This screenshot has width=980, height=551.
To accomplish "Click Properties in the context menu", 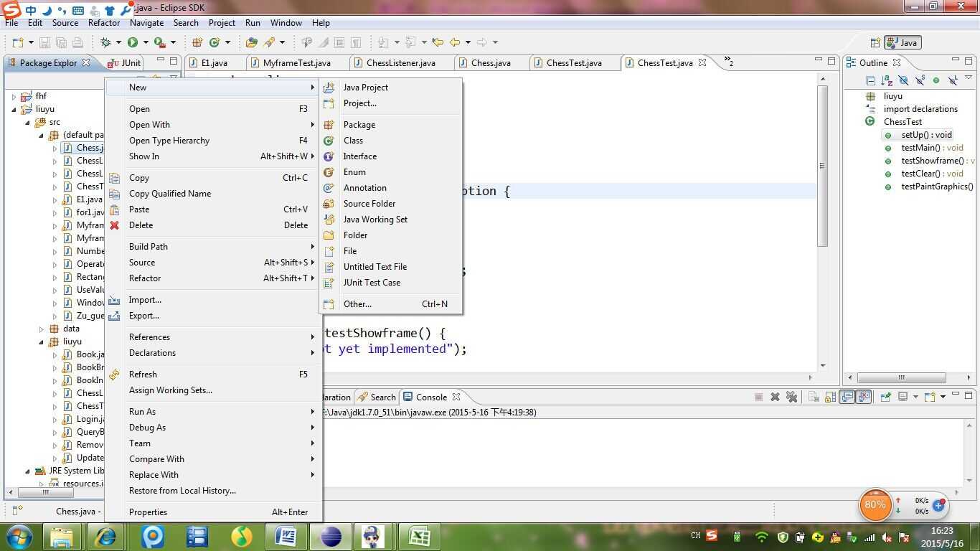I will point(214,512).
